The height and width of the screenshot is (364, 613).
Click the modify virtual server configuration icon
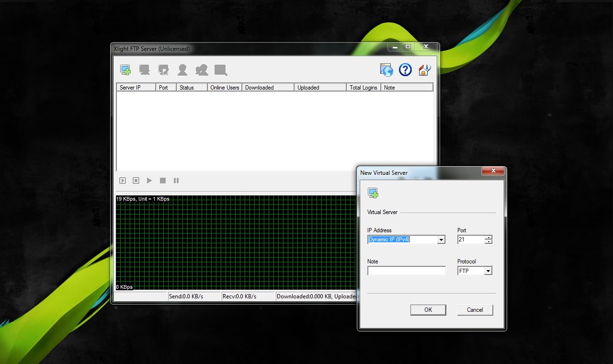pyautogui.click(x=164, y=70)
